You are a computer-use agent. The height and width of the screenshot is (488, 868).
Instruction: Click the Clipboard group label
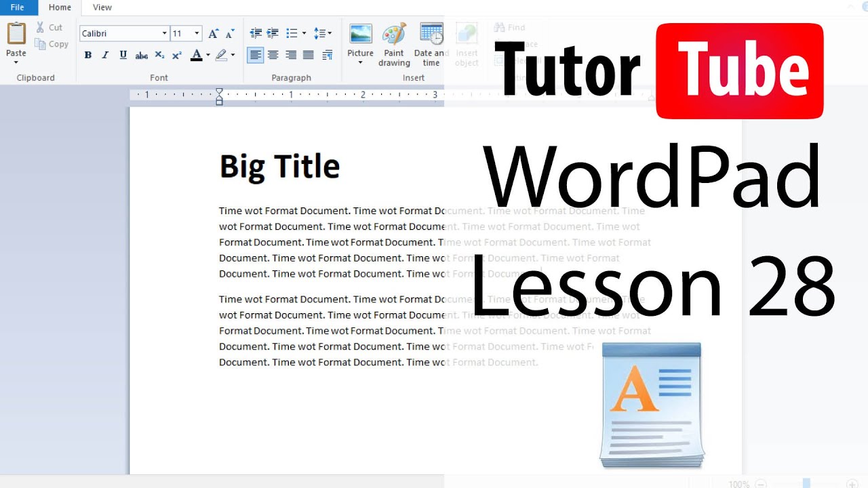[x=35, y=78]
